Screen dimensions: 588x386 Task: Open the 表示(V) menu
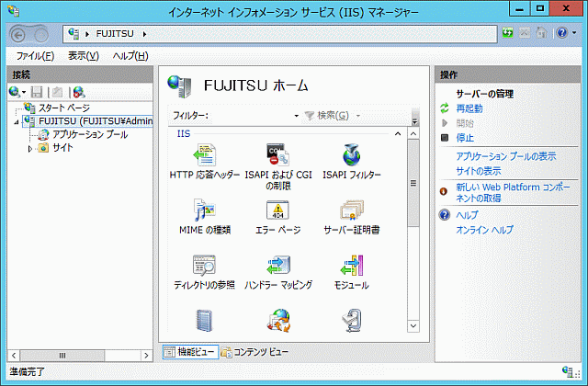(84, 56)
